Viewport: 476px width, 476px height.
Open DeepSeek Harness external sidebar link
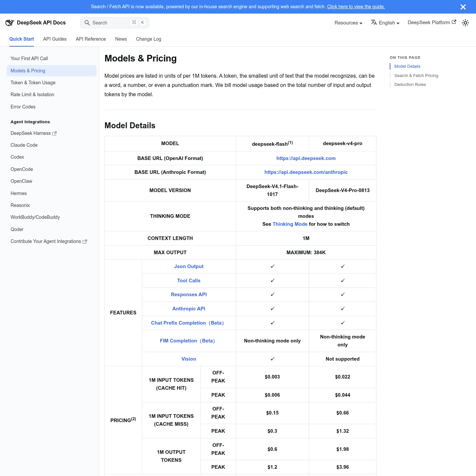pyautogui.click(x=52, y=133)
